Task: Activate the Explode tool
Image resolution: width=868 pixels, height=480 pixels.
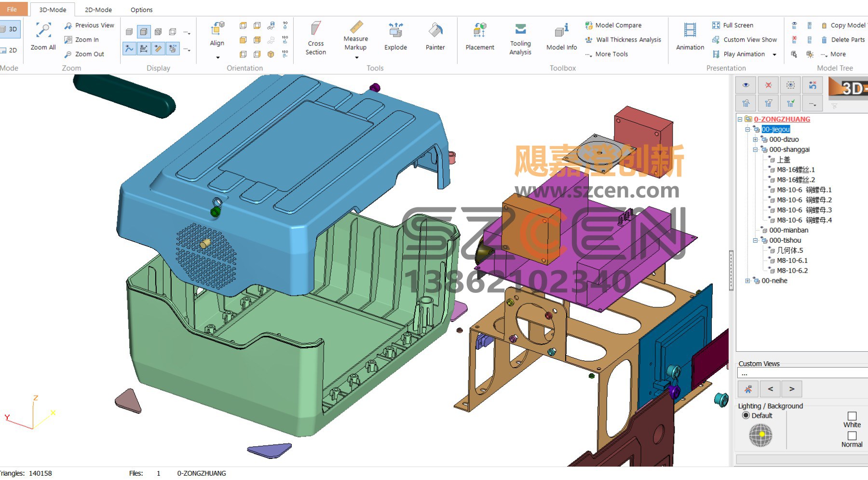Action: point(395,37)
